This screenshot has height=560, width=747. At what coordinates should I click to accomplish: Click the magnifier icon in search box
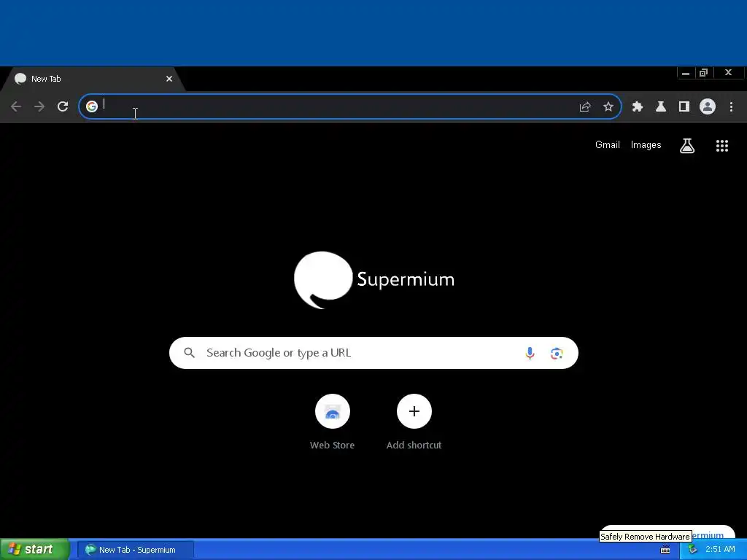pyautogui.click(x=189, y=353)
